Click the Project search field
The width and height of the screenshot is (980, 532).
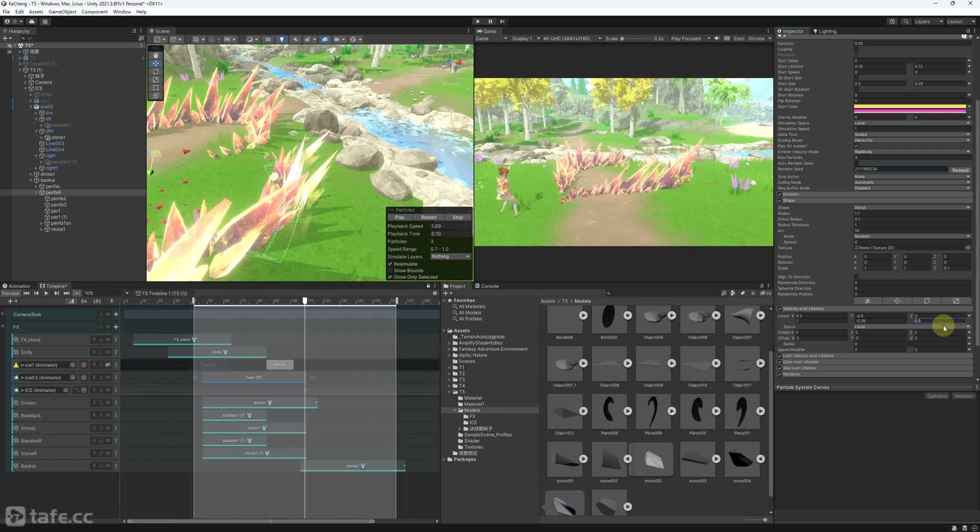click(663, 294)
